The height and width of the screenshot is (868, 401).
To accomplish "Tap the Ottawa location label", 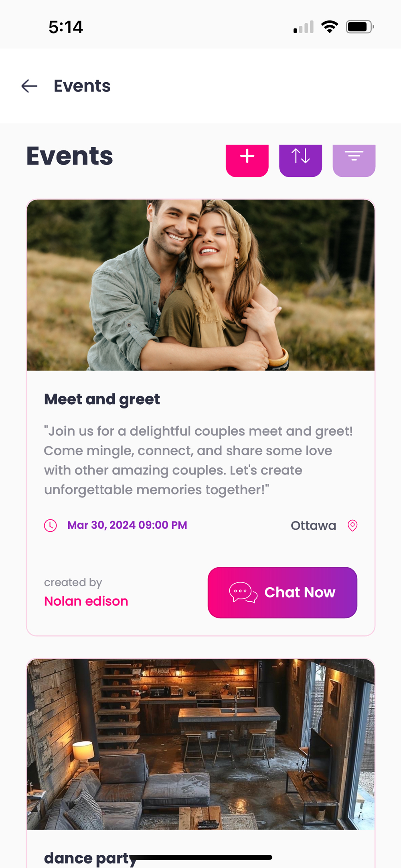I will point(313,525).
